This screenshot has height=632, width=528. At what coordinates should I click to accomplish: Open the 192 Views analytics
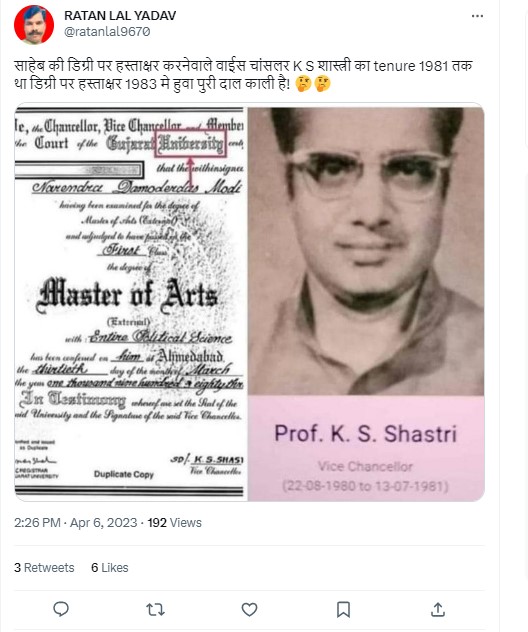tap(175, 523)
